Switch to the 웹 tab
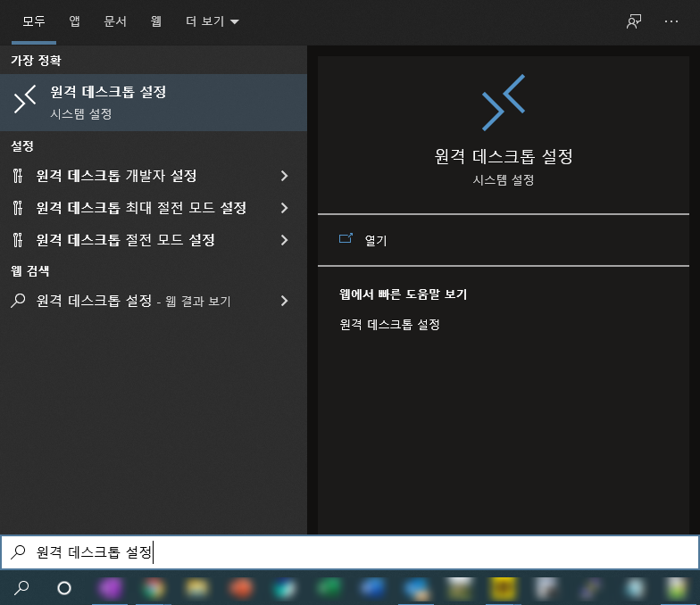Image resolution: width=700 pixels, height=605 pixels. pyautogui.click(x=155, y=21)
